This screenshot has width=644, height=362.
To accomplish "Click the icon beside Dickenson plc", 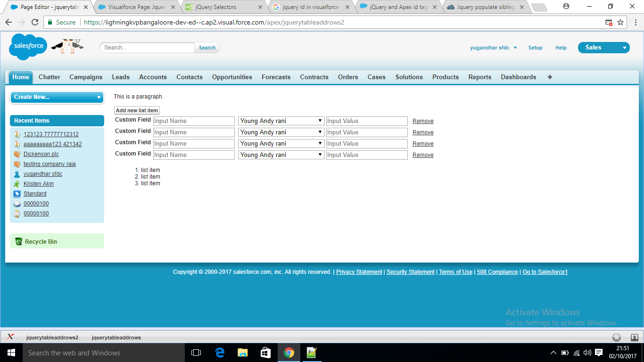I will (17, 154).
